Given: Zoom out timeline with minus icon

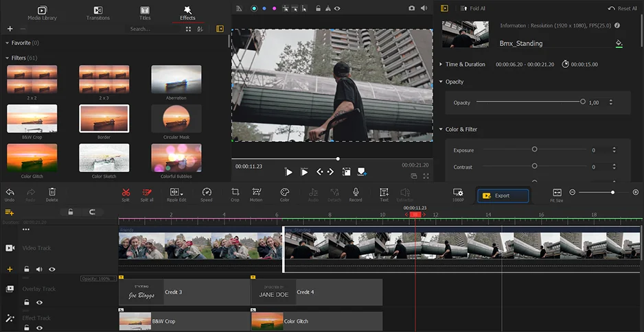Looking at the screenshot, I should pyautogui.click(x=572, y=192).
